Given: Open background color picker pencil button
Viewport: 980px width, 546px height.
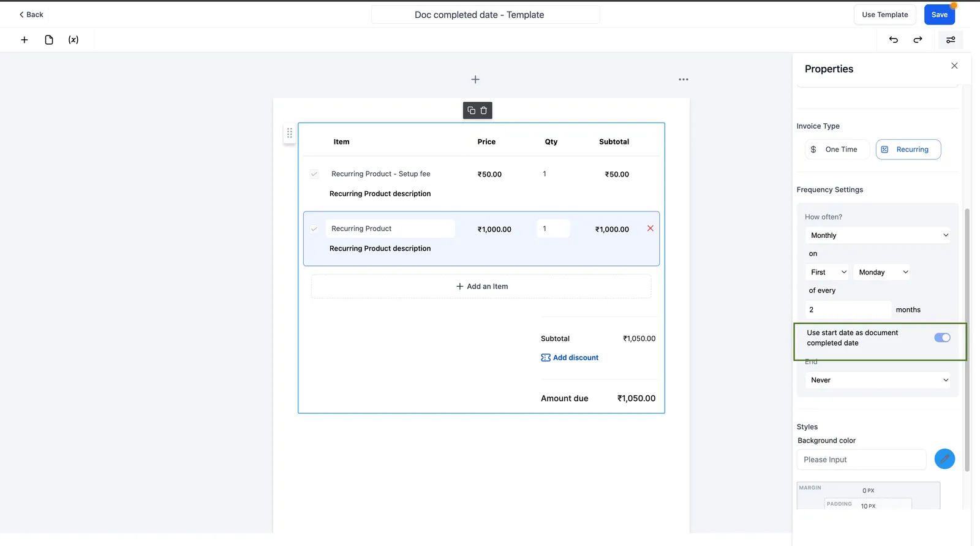Looking at the screenshot, I should [944, 459].
